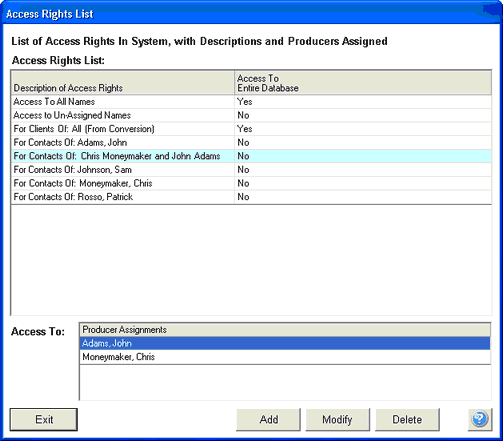The width and height of the screenshot is (503, 441).
Task: Select For Contacts Of: Adams, John row
Action: tap(251, 143)
